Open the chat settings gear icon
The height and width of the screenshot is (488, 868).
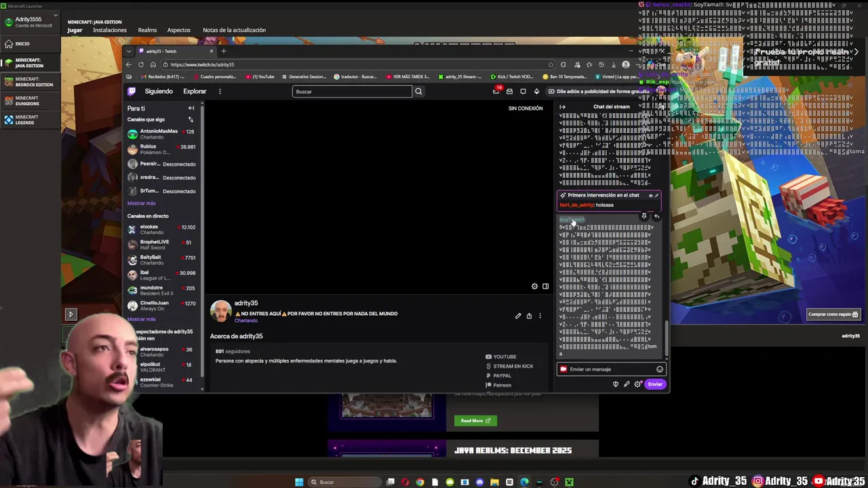637,384
